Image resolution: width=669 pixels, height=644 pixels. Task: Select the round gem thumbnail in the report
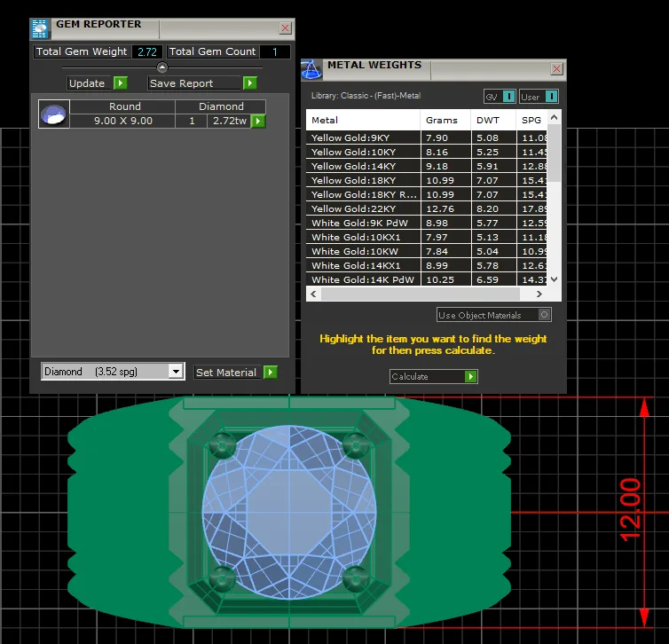point(54,114)
